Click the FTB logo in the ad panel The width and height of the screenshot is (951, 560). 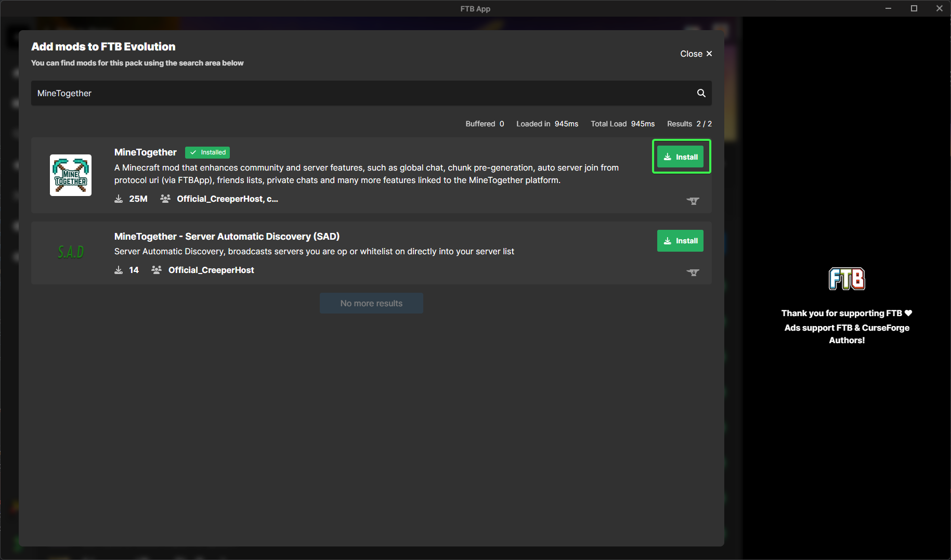tap(847, 279)
